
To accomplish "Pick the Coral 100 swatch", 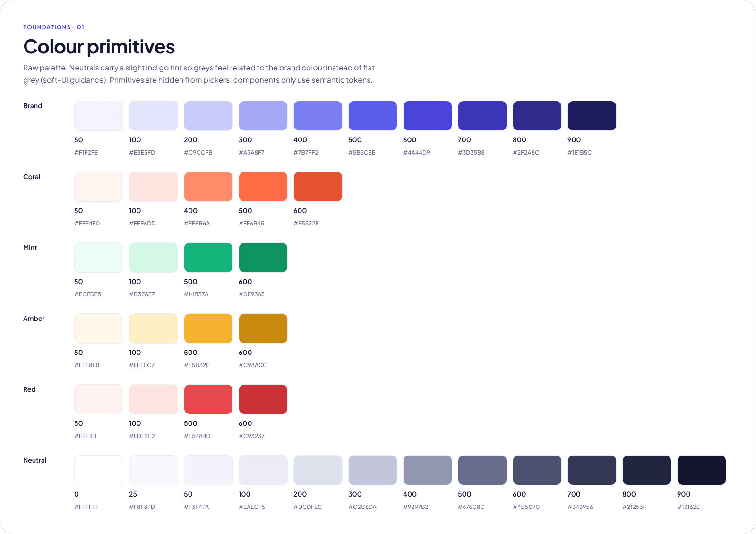I will [x=154, y=187].
